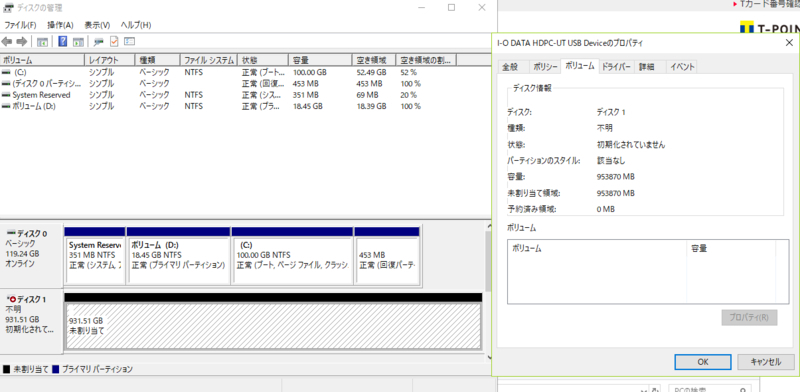The height and width of the screenshot is (392, 800).
Task: Select the (C:) volume row
Action: tap(229, 72)
